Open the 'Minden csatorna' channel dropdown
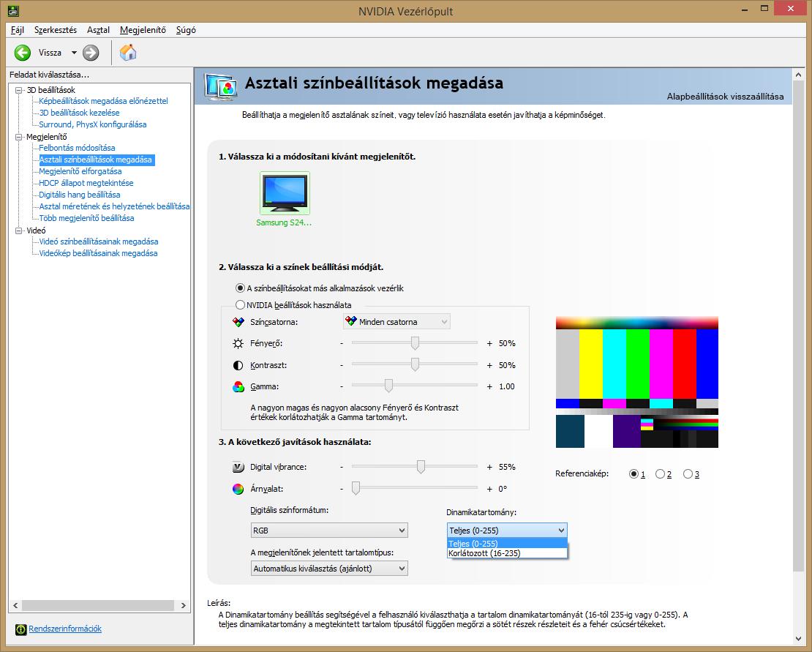This screenshot has width=812, height=652. (x=396, y=321)
